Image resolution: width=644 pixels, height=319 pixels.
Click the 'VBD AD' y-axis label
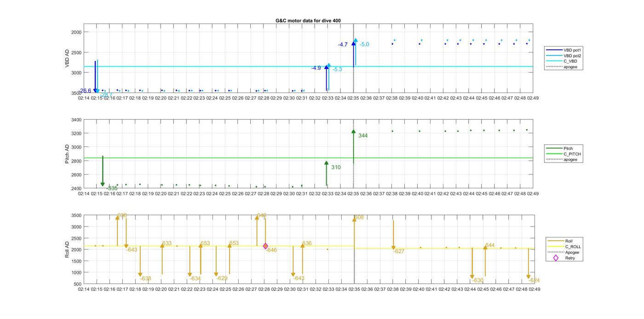(67, 58)
